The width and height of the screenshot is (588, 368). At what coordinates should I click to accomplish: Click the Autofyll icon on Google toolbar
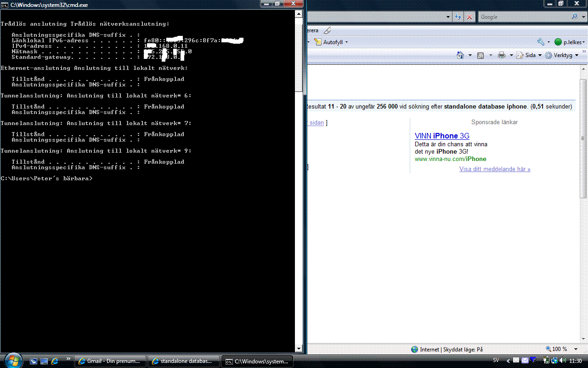[x=318, y=42]
